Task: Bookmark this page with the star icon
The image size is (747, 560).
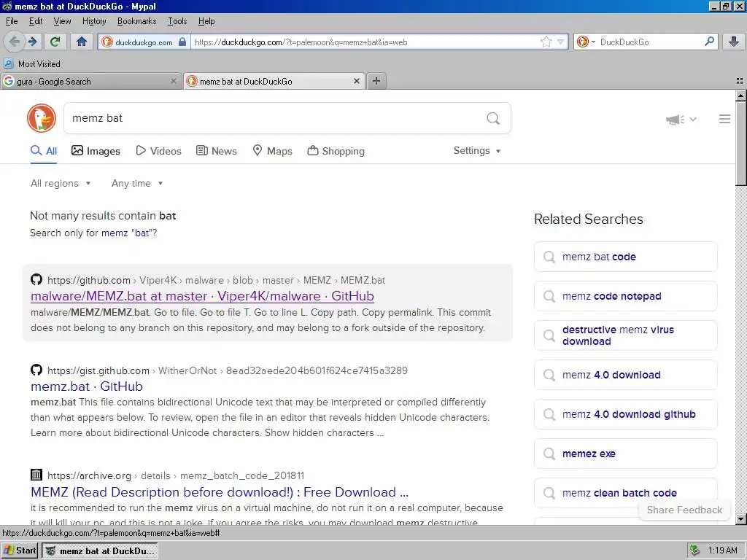Action: point(546,42)
